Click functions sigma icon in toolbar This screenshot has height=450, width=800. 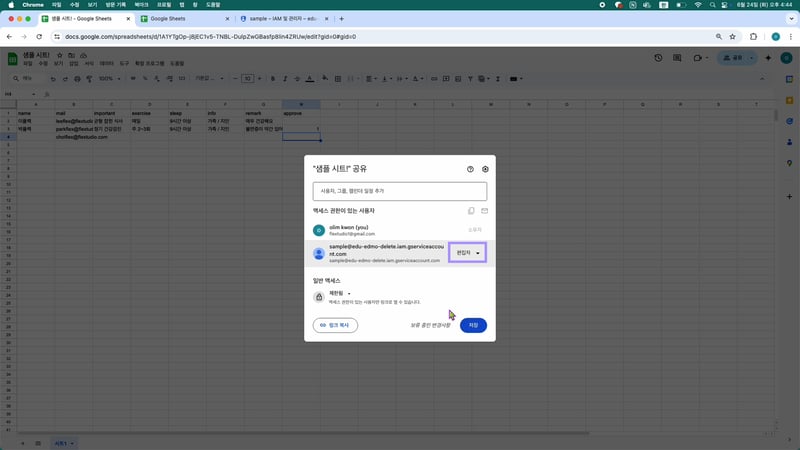497,79
